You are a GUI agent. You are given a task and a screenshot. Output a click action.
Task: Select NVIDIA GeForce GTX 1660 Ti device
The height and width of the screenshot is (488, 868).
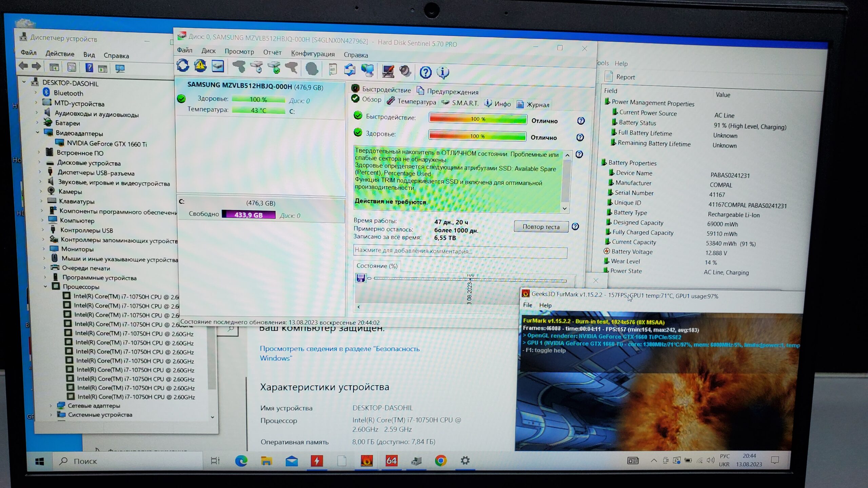pyautogui.click(x=106, y=144)
